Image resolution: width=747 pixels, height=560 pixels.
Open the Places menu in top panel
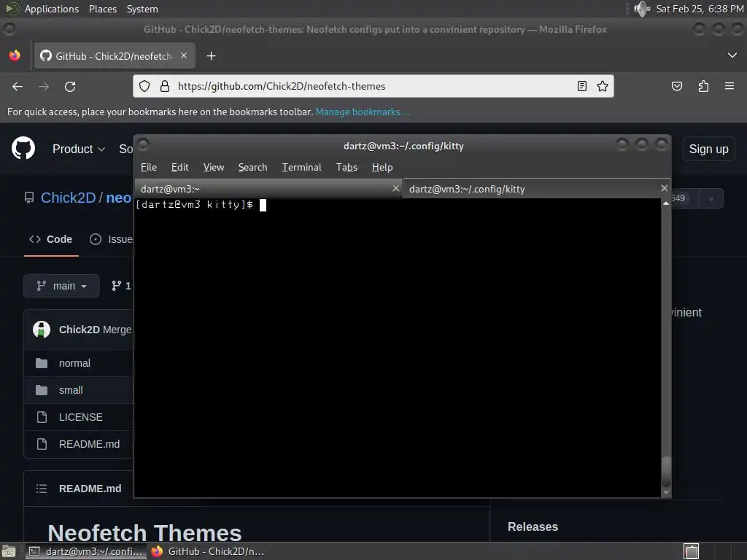click(102, 9)
